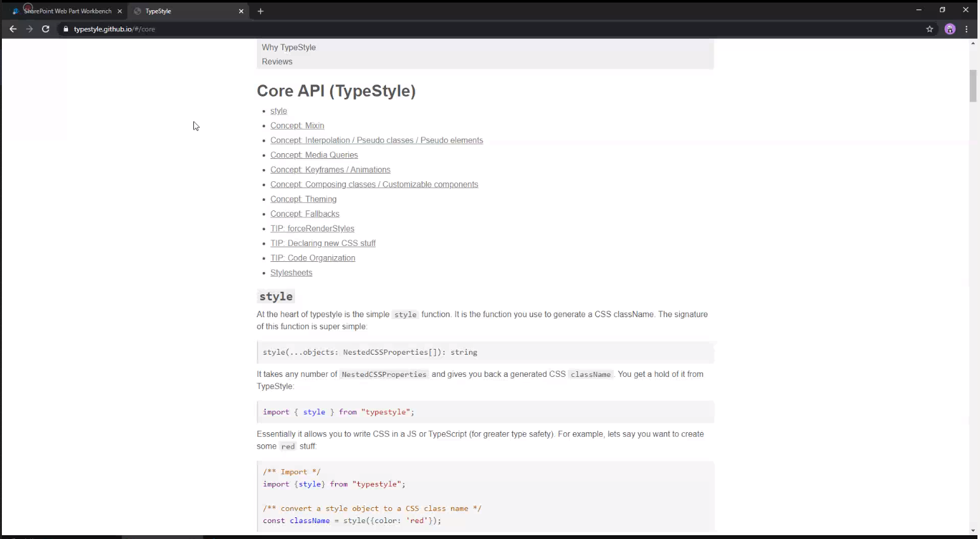The height and width of the screenshot is (539, 980).
Task: Click the browser back navigation arrow
Action: tap(13, 29)
